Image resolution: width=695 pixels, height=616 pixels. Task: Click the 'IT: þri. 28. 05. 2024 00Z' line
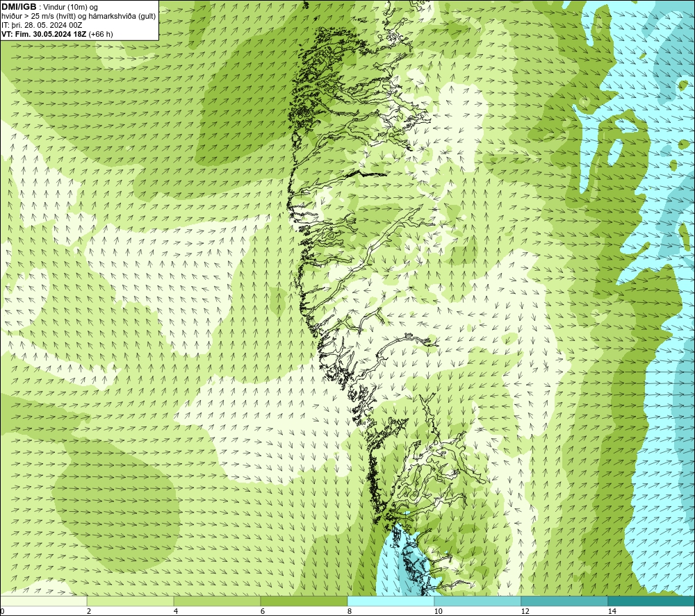(x=42, y=25)
